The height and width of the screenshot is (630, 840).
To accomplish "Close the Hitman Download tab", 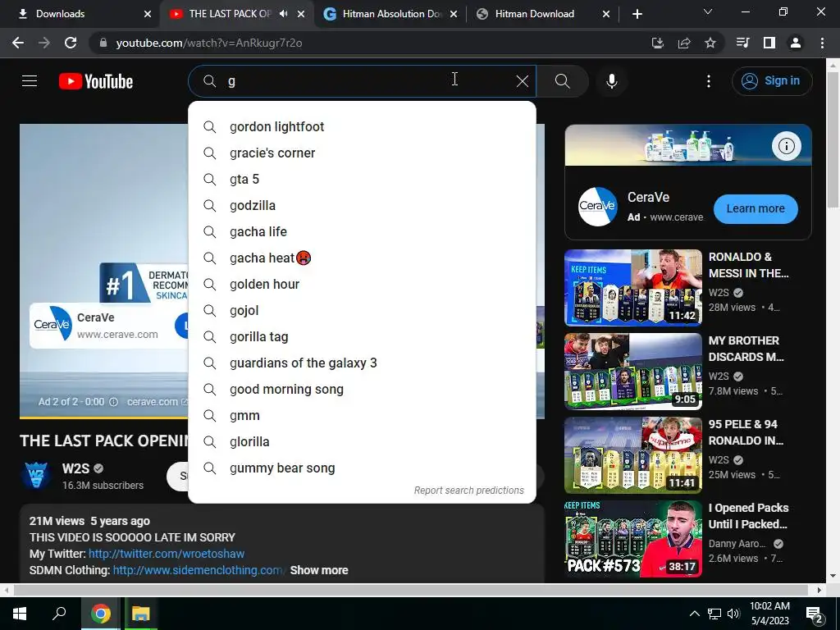I will [606, 14].
